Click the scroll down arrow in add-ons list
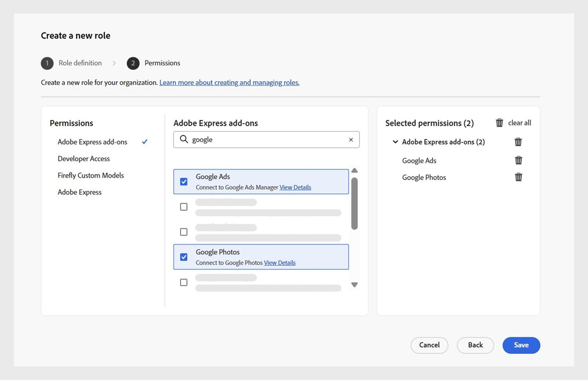588x380 pixels. (x=354, y=284)
